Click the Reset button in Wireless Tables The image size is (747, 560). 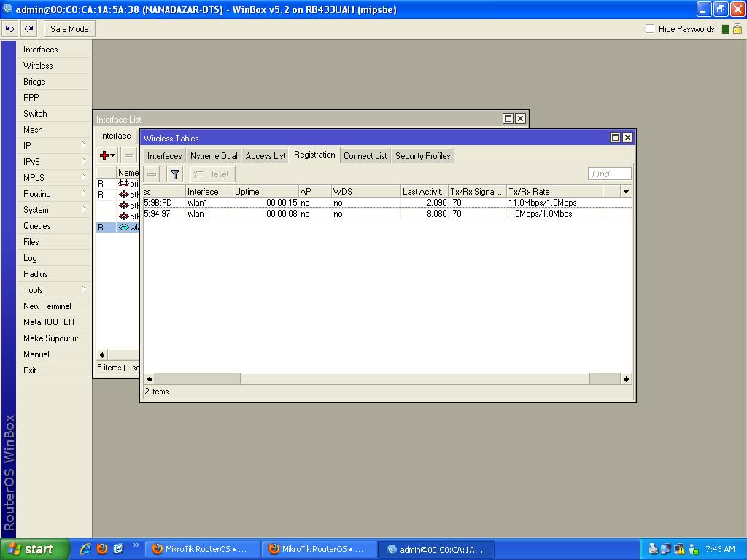(x=212, y=174)
